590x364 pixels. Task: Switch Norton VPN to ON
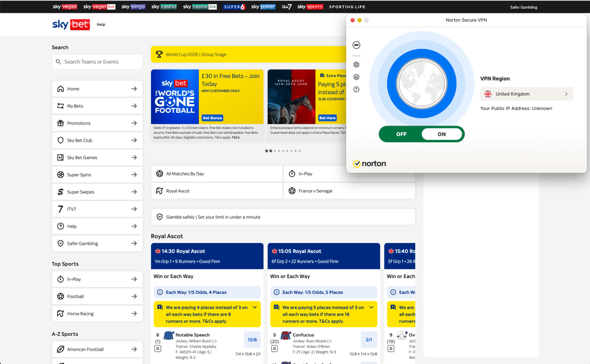pos(442,134)
